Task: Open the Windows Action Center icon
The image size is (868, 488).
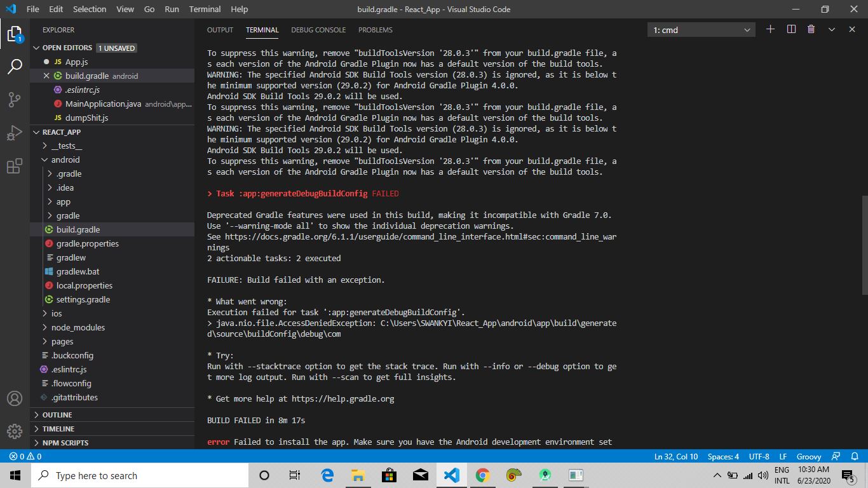Action: pyautogui.click(x=848, y=475)
